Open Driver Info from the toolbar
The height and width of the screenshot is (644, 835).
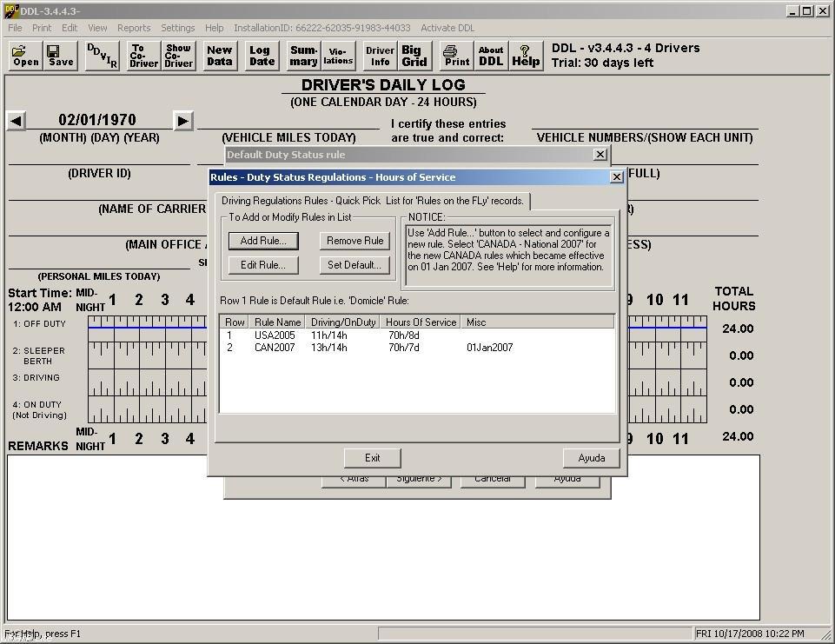point(380,56)
